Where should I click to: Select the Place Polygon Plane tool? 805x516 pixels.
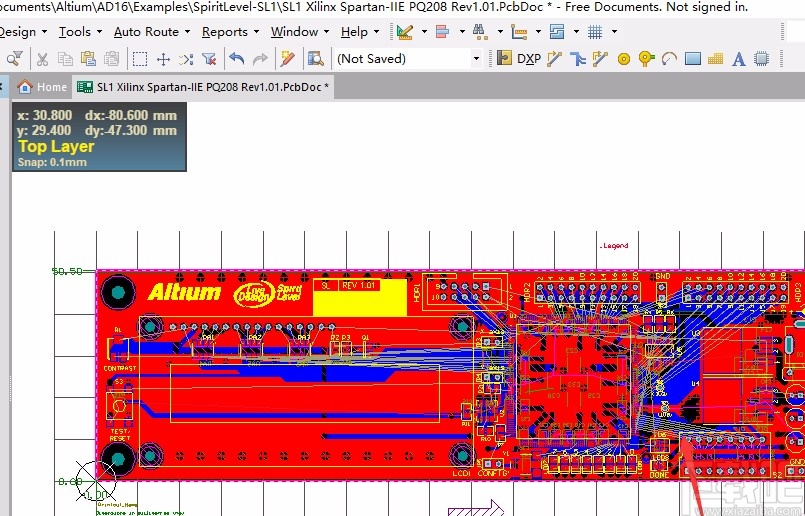[716, 59]
